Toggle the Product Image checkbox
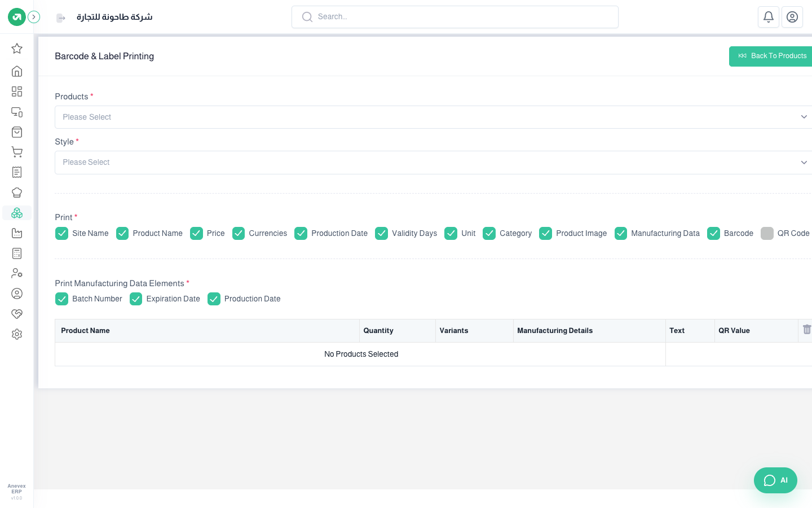812x508 pixels. point(545,233)
